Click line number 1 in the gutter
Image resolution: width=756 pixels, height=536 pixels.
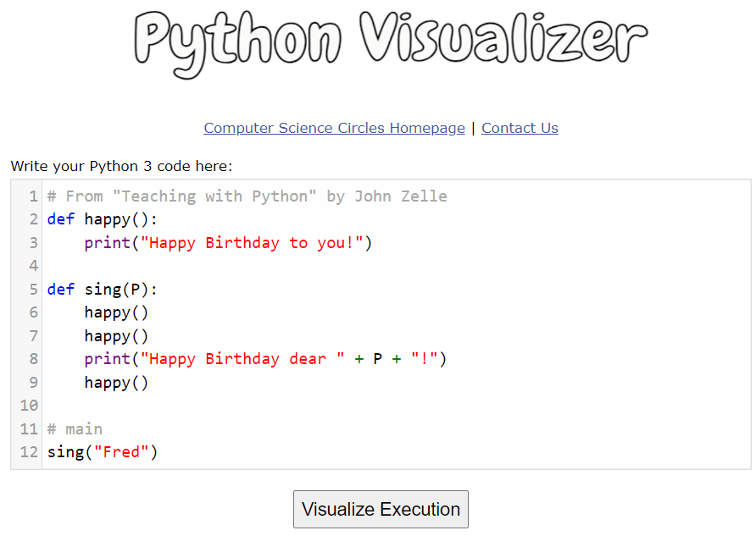33,196
